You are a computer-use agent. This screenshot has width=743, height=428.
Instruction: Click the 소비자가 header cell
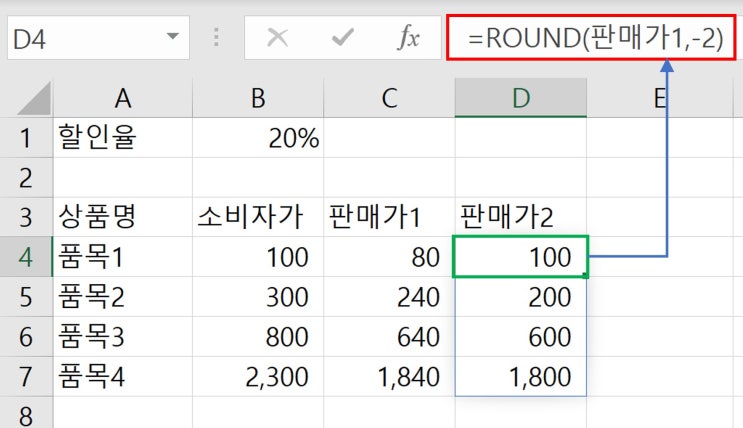point(258,218)
